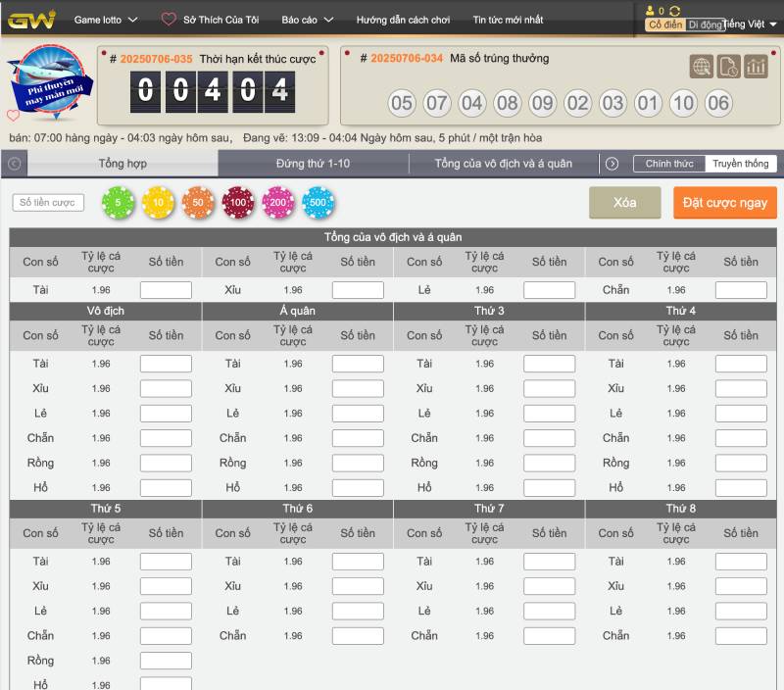Click the GW logo in header
This screenshot has height=690, width=784.
pos(32,20)
